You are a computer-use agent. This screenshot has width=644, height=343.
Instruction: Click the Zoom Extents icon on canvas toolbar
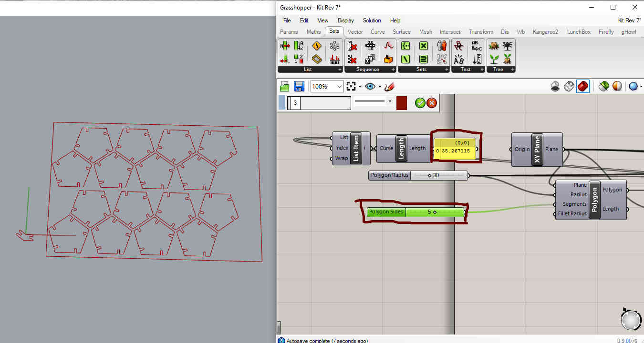(352, 86)
